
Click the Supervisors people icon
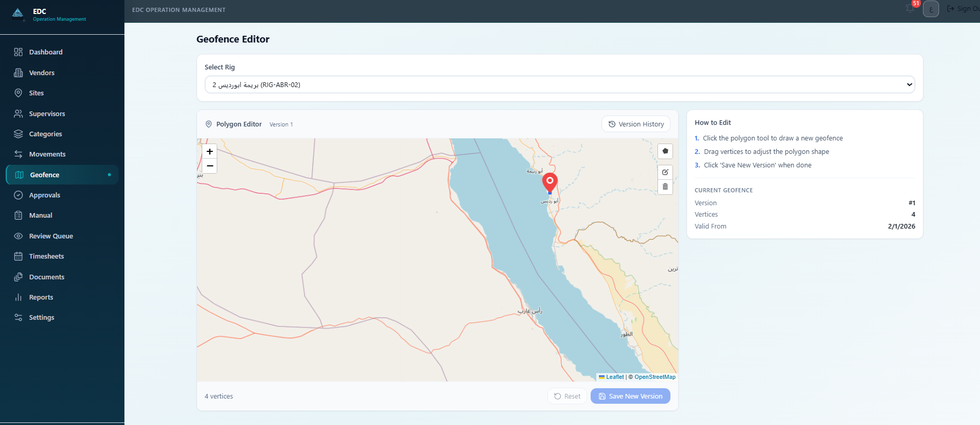pos(18,114)
